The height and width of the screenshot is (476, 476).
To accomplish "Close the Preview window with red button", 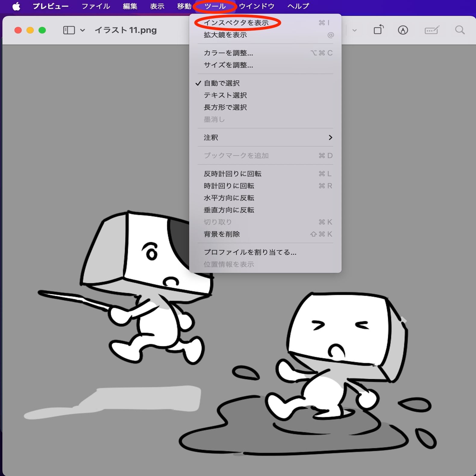I will coord(18,30).
